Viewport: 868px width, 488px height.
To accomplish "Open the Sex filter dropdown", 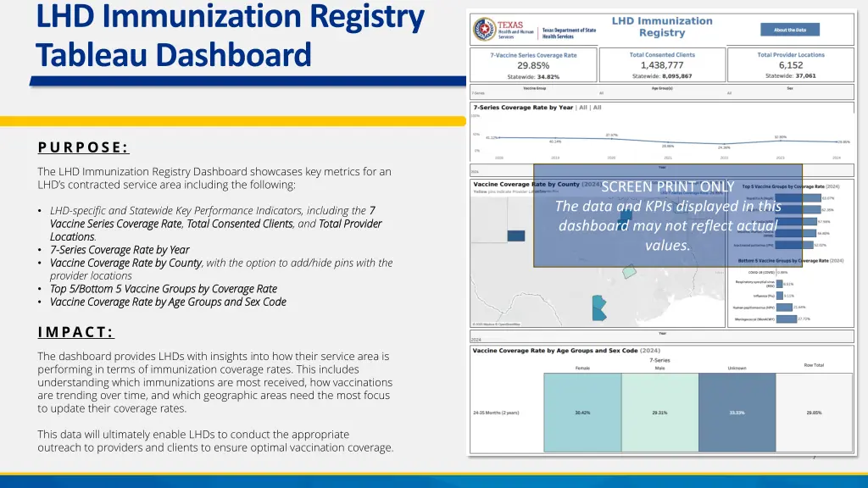I will coord(790,91).
